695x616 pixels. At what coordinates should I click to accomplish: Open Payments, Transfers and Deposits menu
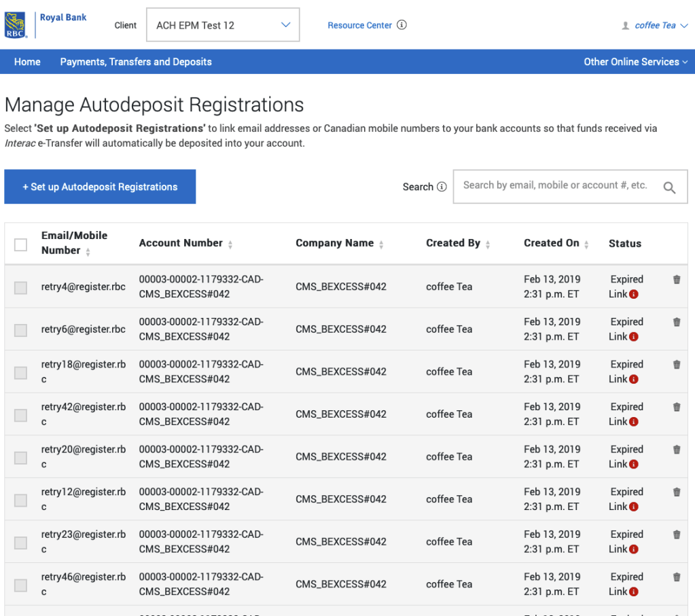tap(136, 62)
